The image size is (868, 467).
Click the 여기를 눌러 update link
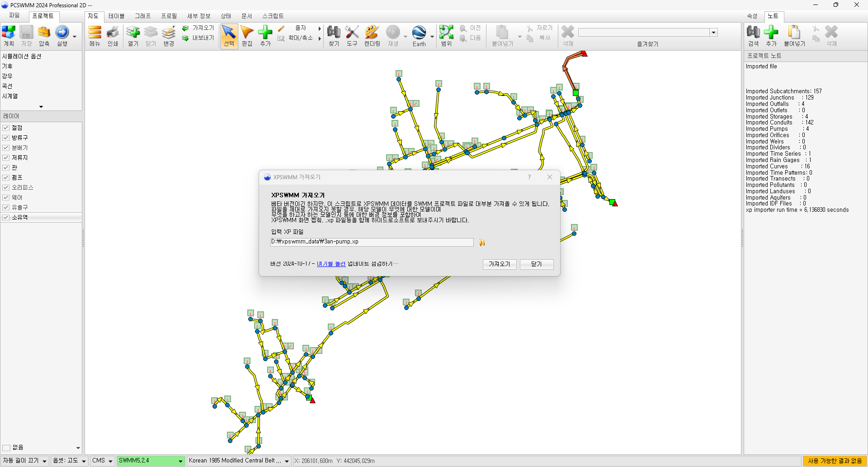(331, 264)
